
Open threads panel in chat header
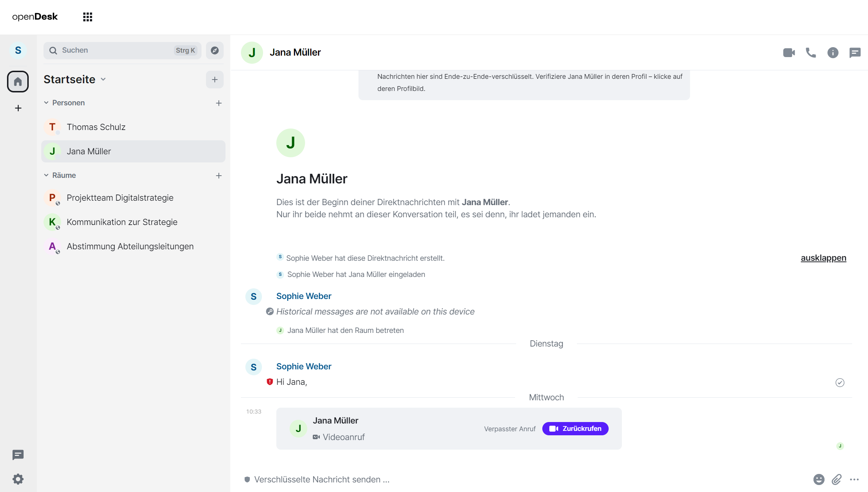(x=855, y=53)
